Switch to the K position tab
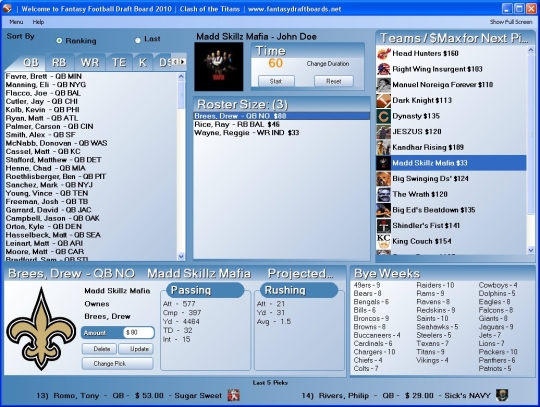The height and width of the screenshot is (407, 540). [143, 62]
